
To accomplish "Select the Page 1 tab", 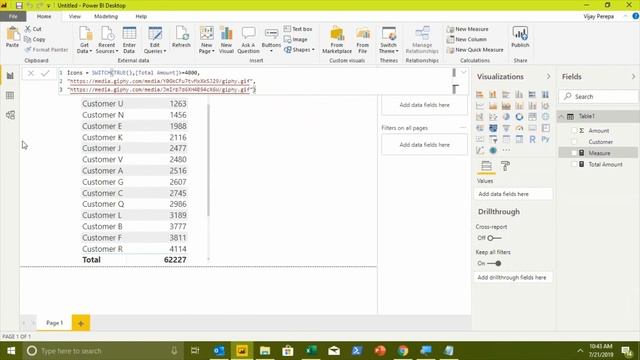I will pos(54,323).
